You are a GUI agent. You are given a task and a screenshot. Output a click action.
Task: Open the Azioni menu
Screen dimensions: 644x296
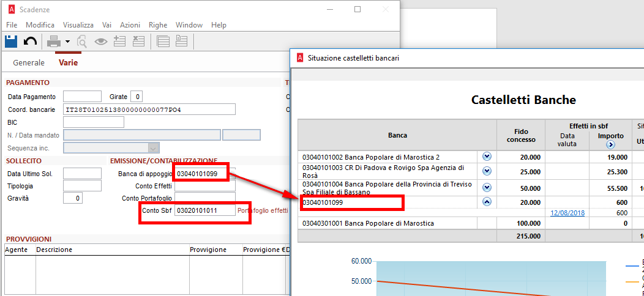[x=130, y=25]
